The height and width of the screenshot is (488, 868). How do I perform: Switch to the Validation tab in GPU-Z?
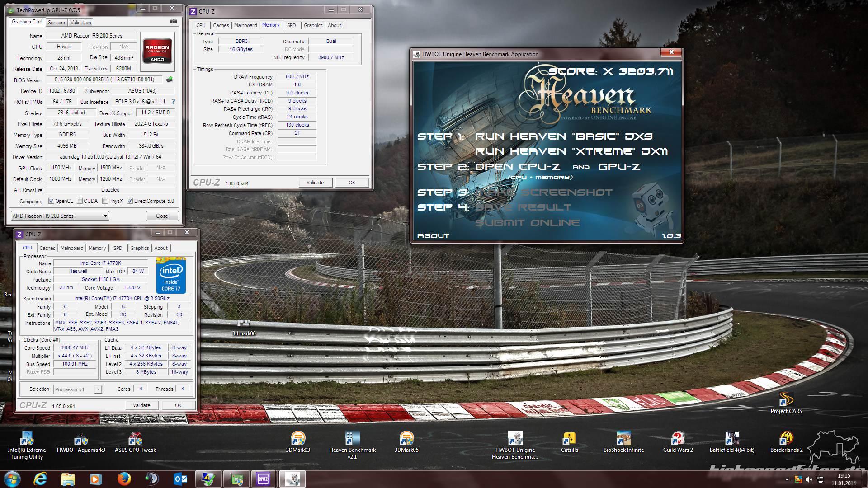tap(81, 22)
